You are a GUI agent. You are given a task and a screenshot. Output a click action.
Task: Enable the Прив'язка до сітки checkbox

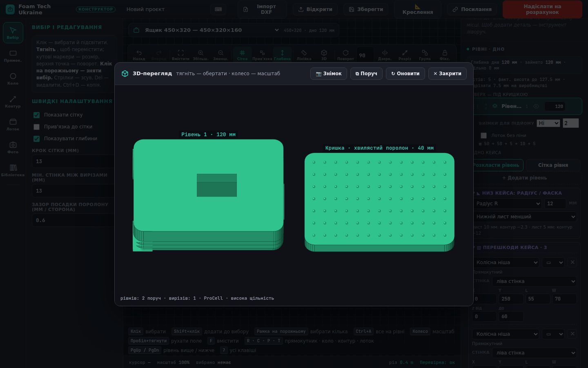click(36, 127)
